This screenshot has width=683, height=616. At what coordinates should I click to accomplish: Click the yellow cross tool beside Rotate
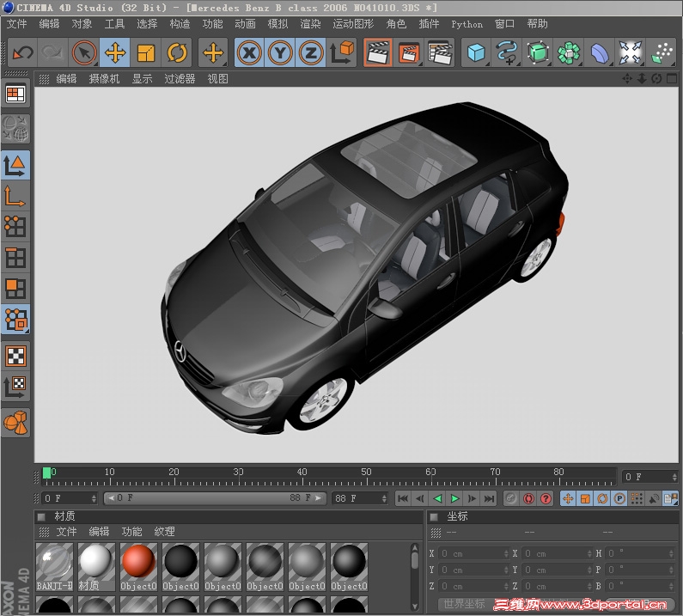pyautogui.click(x=213, y=52)
